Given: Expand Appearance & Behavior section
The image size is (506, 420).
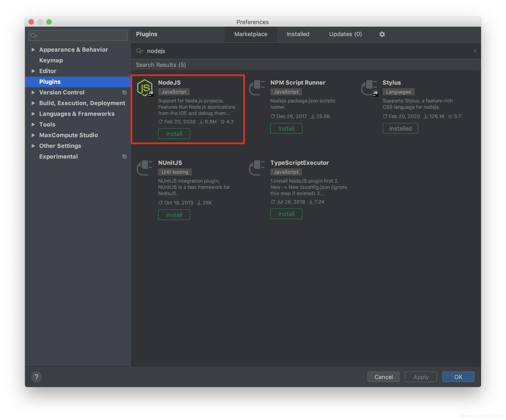Looking at the screenshot, I should click(x=33, y=50).
